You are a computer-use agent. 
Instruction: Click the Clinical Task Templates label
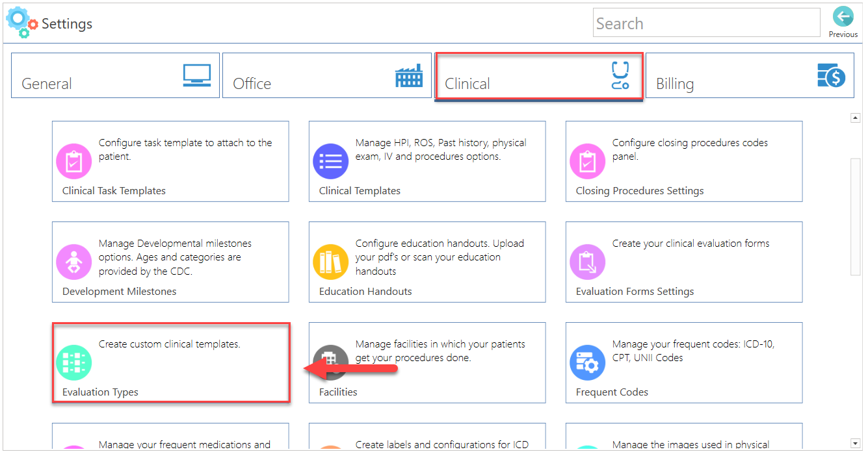[114, 191]
